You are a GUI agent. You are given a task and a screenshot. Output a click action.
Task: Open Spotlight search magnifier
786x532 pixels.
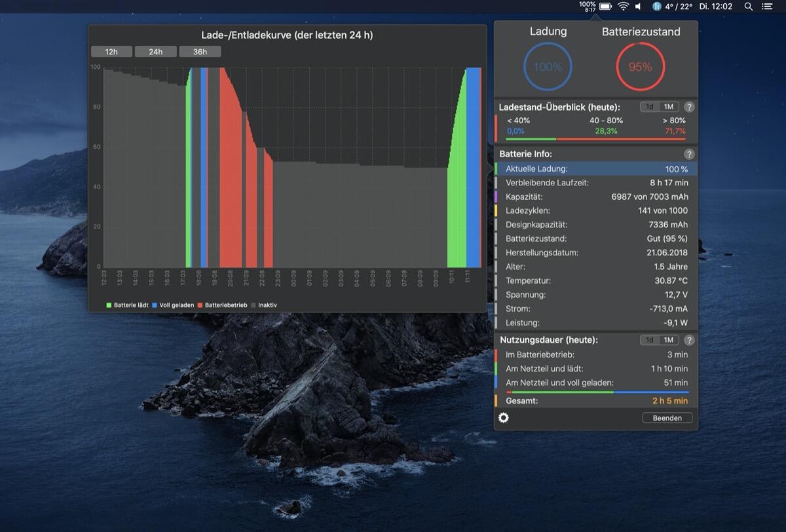pyautogui.click(x=749, y=7)
